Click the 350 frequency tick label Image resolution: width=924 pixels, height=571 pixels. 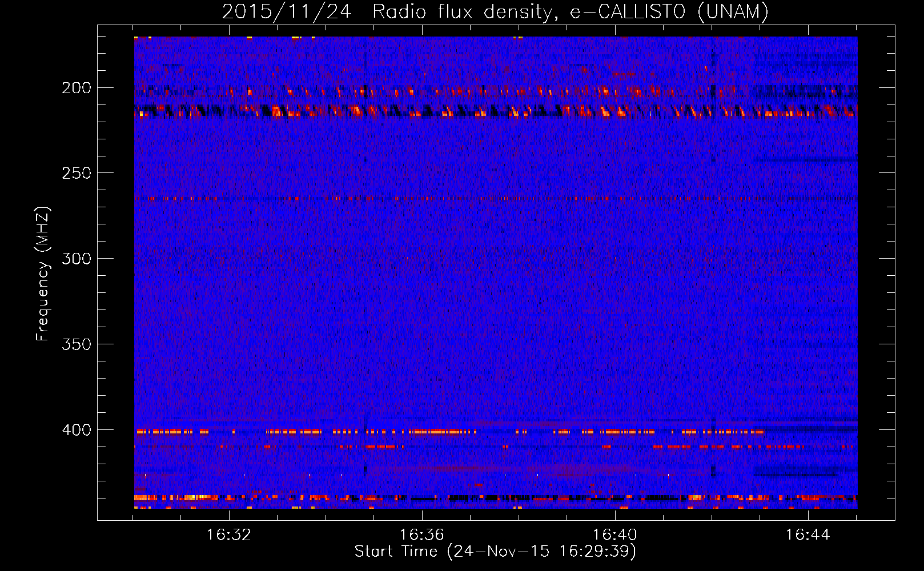coord(77,344)
